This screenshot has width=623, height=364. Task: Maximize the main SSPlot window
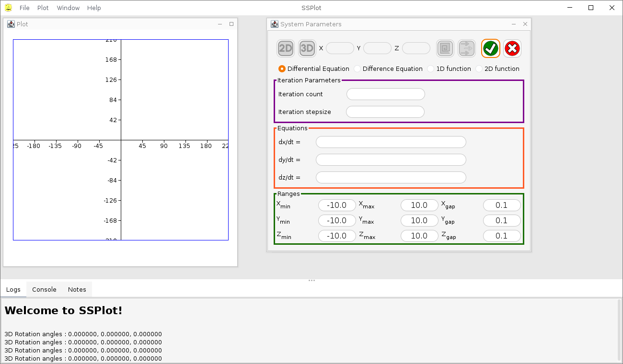591,8
